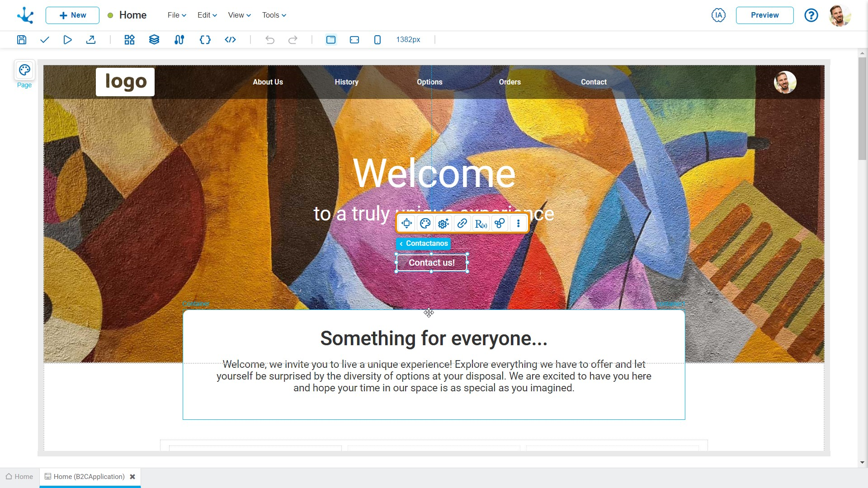Switch to desktop viewport mode

pyautogui.click(x=331, y=40)
